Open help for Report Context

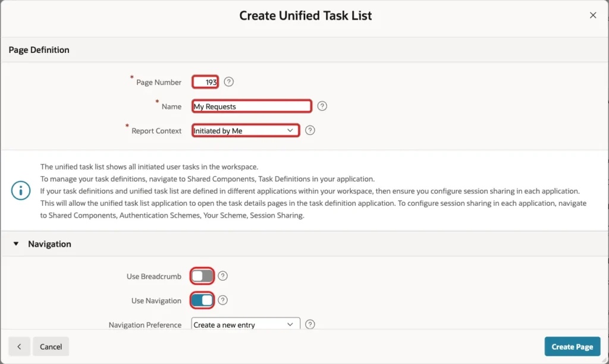pos(310,130)
